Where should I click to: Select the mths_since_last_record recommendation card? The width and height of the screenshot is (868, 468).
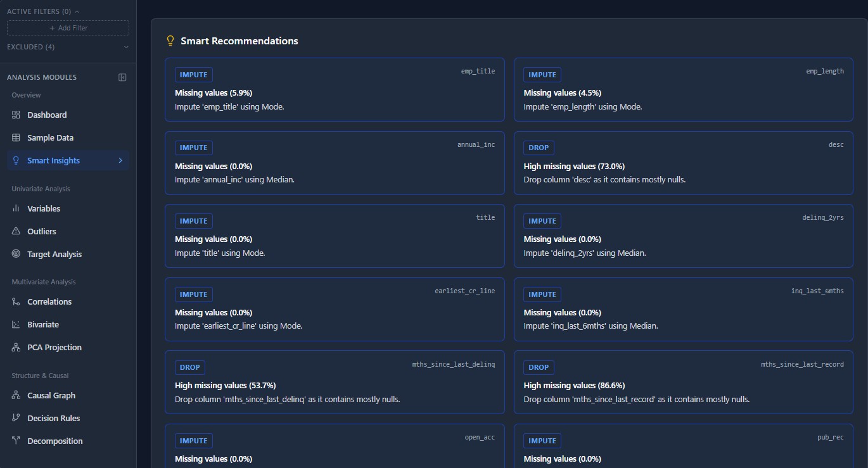click(x=683, y=382)
